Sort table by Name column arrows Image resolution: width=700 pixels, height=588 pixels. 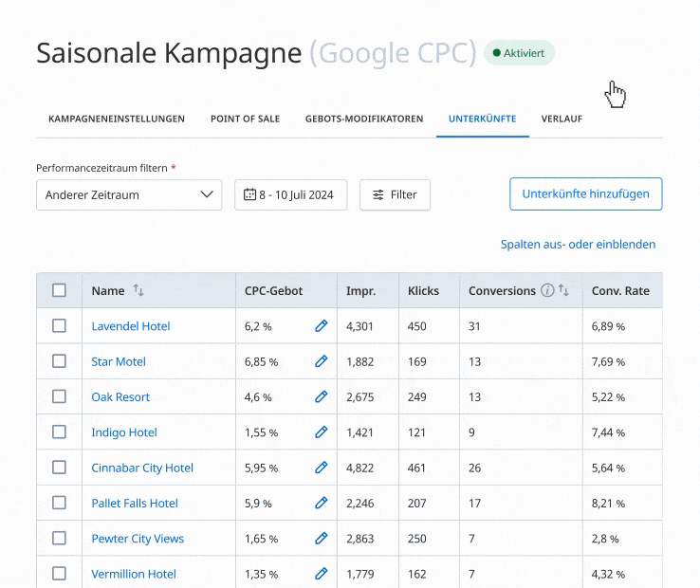click(138, 291)
